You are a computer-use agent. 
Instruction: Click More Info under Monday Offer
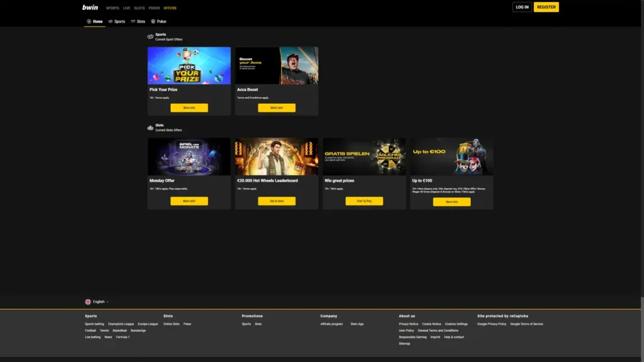coord(189,201)
